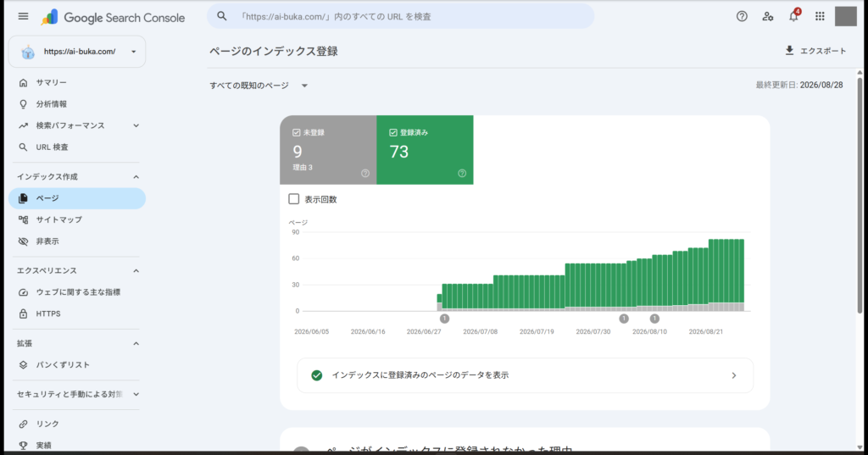The height and width of the screenshot is (455, 868).
Task: Click the pages icon beside ページ
Action: 23,198
